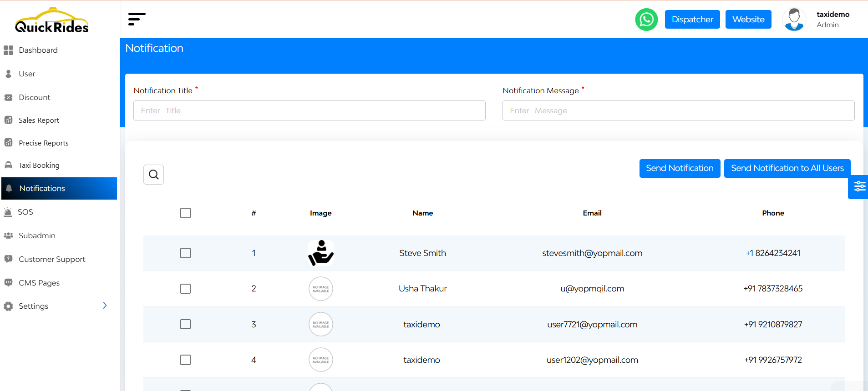This screenshot has height=391, width=868.
Task: Go to Customer Support page
Action: [x=52, y=259]
